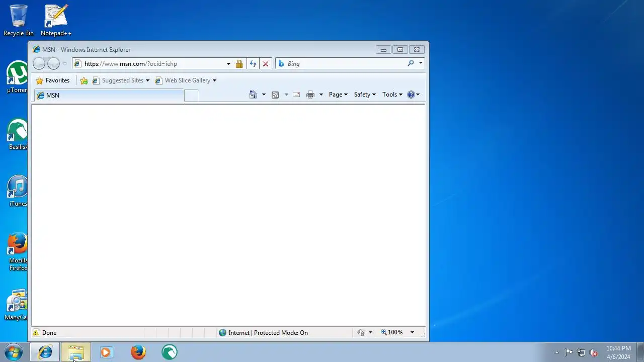Maximize the Internet Explorer window
Image resolution: width=644 pixels, height=362 pixels.
click(400, 49)
